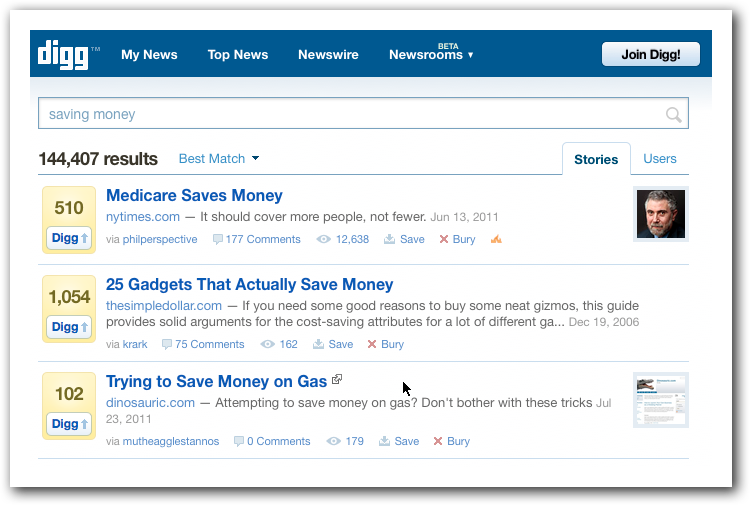Viewport: 750px width, 505px height.
Task: Open user krark profile
Action: (x=135, y=344)
